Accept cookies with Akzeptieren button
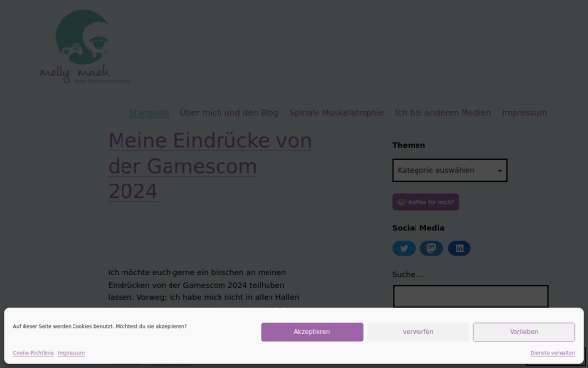The image size is (588, 368). 312,332
